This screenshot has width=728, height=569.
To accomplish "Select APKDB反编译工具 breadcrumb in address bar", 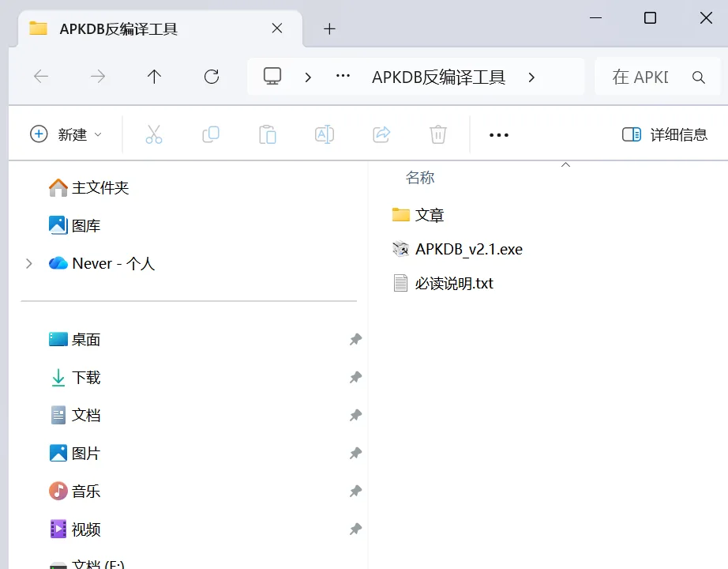I will (438, 77).
